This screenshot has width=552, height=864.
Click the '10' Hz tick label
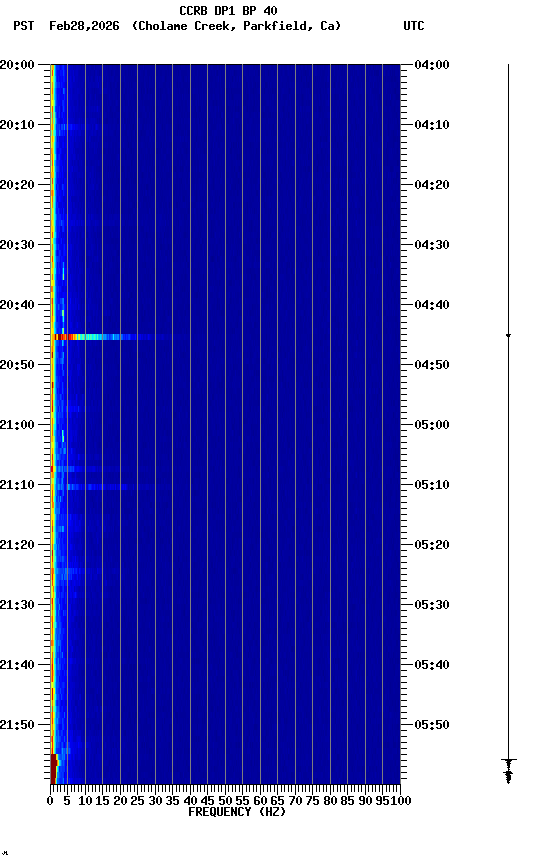click(85, 801)
